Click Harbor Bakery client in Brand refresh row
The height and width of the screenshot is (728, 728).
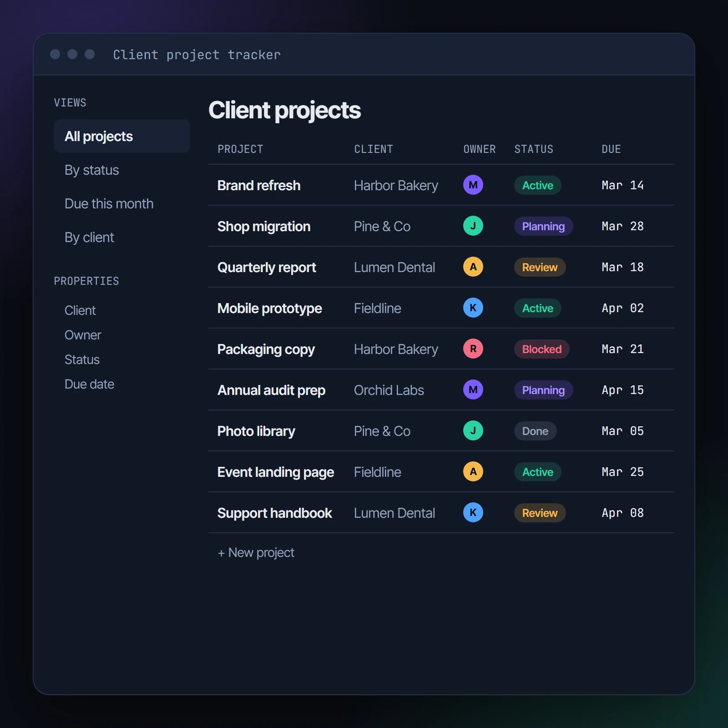tap(396, 185)
